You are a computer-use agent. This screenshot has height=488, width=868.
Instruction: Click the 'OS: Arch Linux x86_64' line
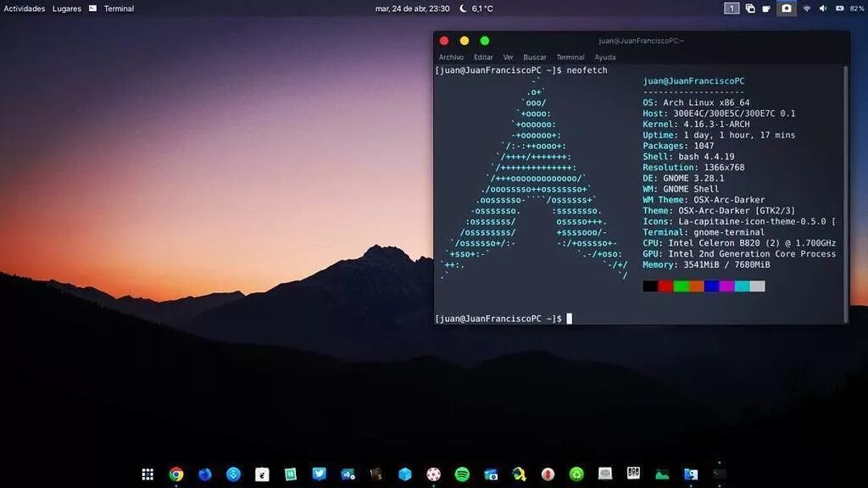(x=696, y=103)
